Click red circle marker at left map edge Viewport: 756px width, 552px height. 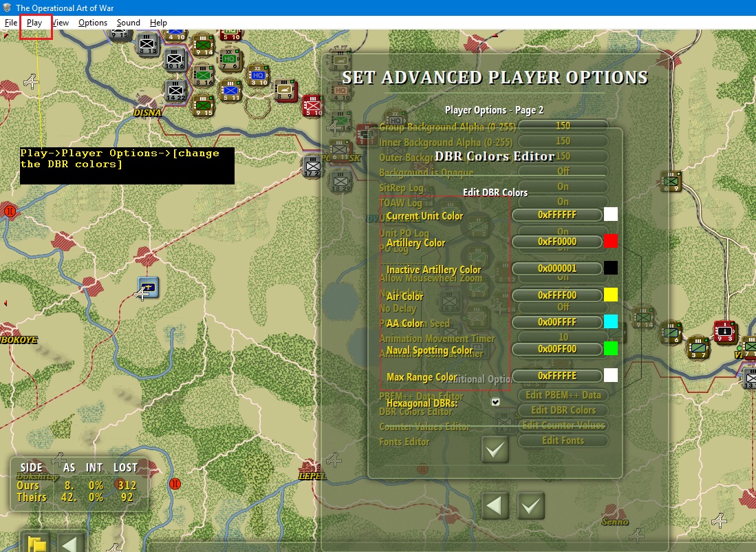pyautogui.click(x=10, y=211)
